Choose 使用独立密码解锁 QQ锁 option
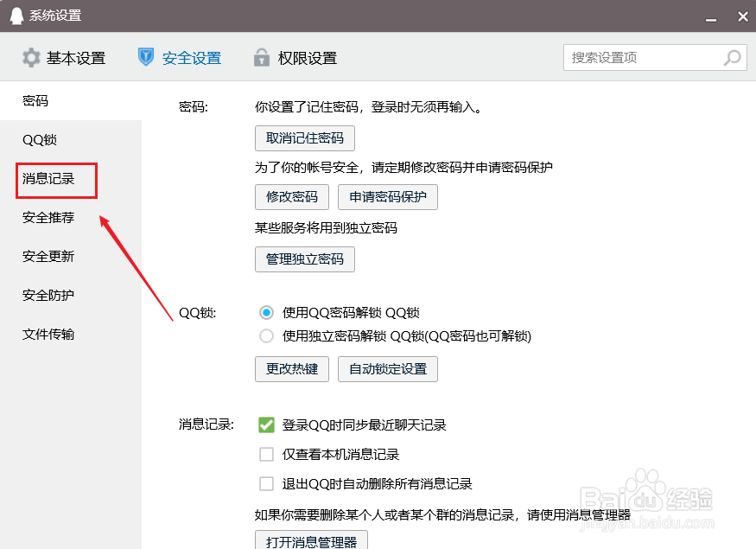The height and width of the screenshot is (549, 756). pos(266,336)
